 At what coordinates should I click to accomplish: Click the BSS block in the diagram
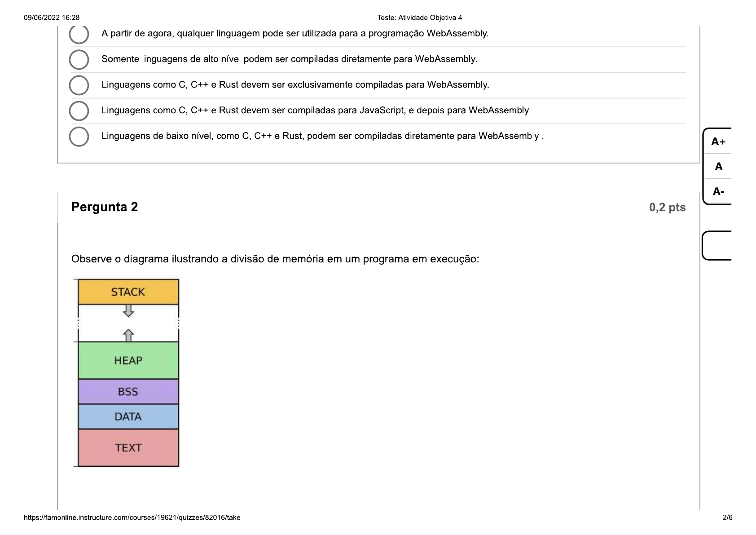[128, 392]
